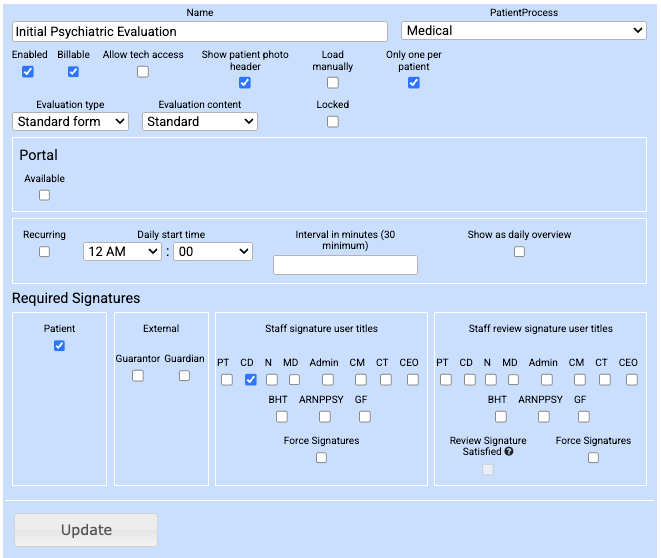This screenshot has height=558, width=661.
Task: Check the Guarantor external signature box
Action: click(x=138, y=376)
